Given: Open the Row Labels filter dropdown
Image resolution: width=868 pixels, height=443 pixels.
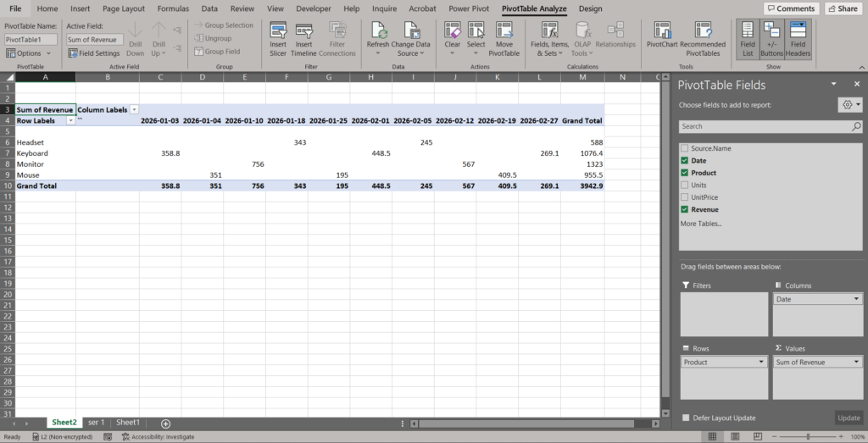Looking at the screenshot, I should 70,120.
